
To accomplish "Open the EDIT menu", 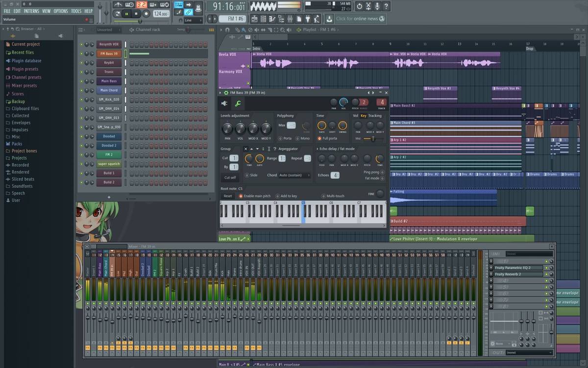I will (x=17, y=11).
